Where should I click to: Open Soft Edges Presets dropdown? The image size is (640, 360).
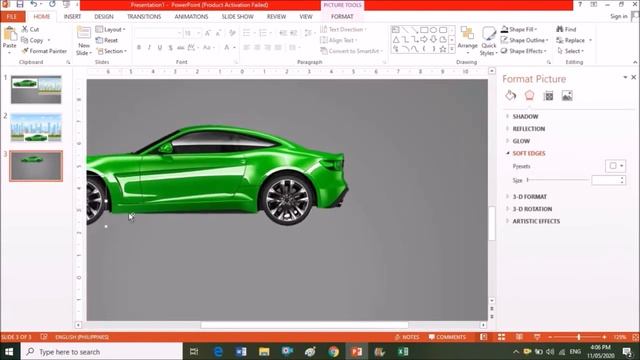click(x=616, y=166)
